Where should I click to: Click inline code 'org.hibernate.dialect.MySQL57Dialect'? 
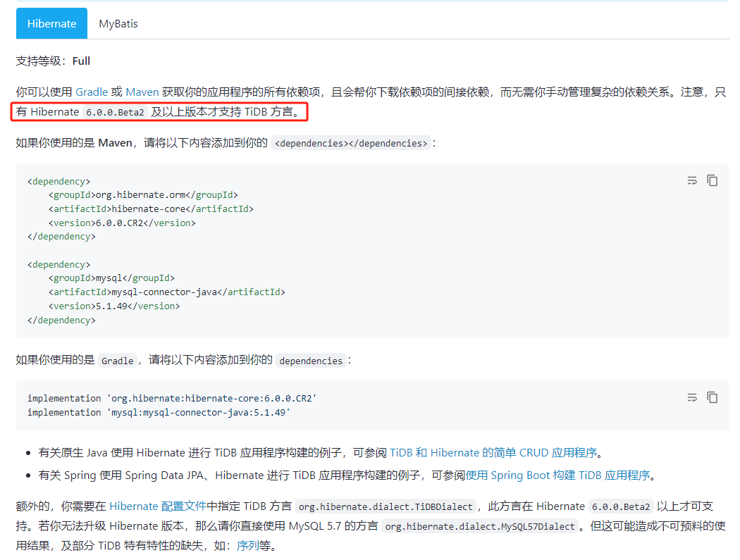[x=480, y=526]
